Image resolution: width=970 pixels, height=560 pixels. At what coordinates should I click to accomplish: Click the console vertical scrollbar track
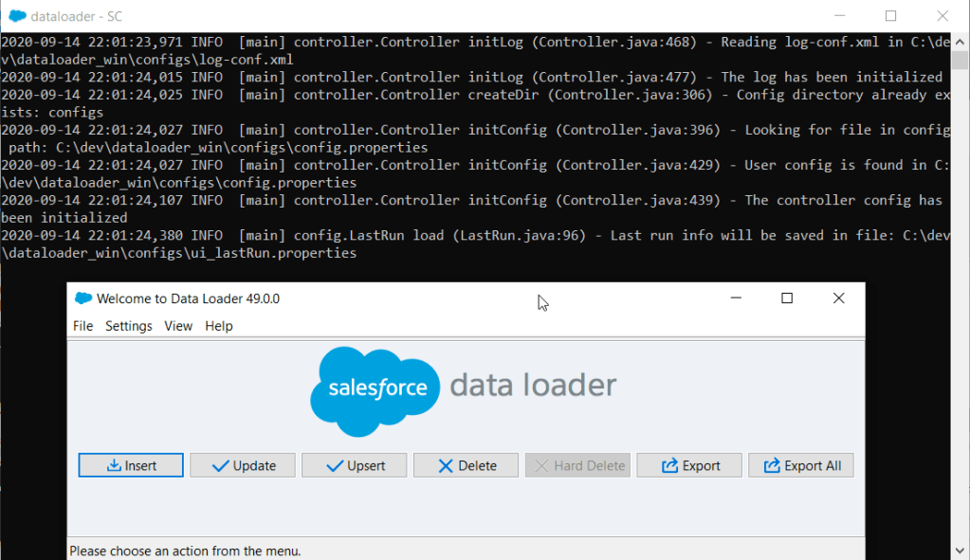pyautogui.click(x=961, y=284)
